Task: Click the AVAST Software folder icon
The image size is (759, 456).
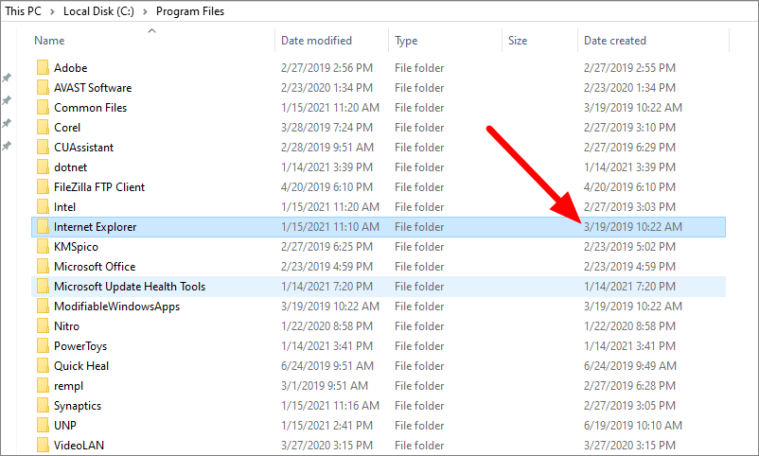Action: click(x=43, y=87)
